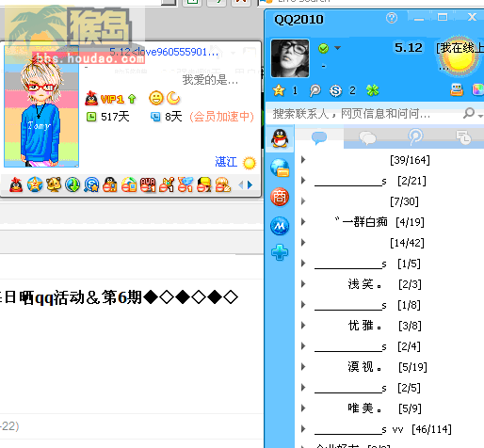Click green online status check icon
Viewport: 484px width, 448px height.
pos(323,48)
